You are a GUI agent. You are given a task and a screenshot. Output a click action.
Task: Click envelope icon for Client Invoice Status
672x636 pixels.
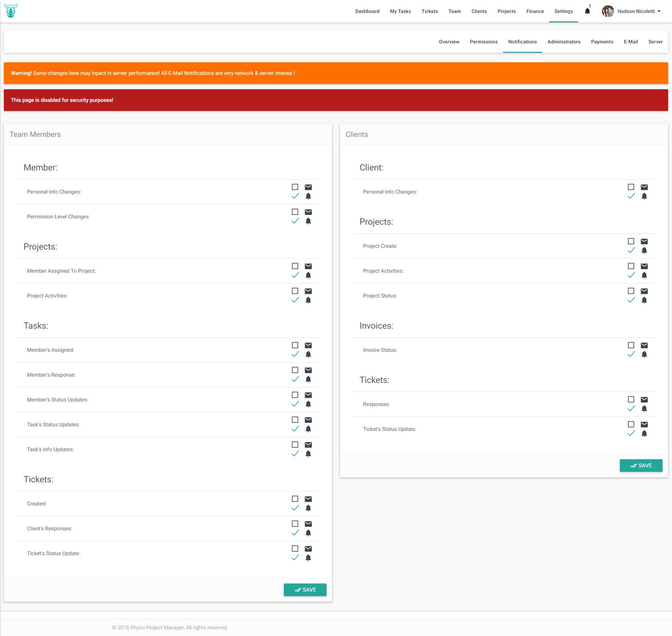pos(644,345)
